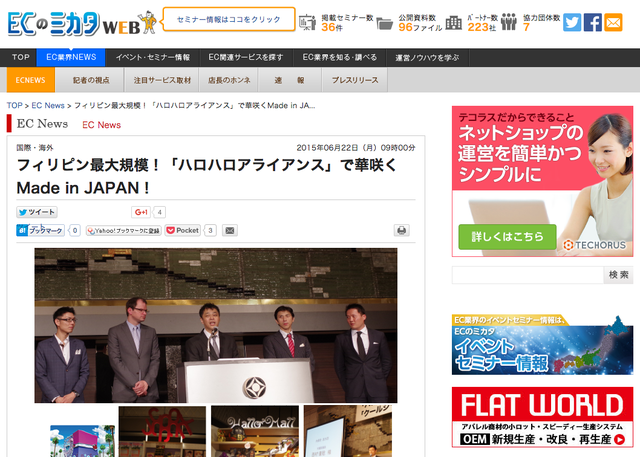Click the seminar count presentation icon
640x457 pixels.
307,22
